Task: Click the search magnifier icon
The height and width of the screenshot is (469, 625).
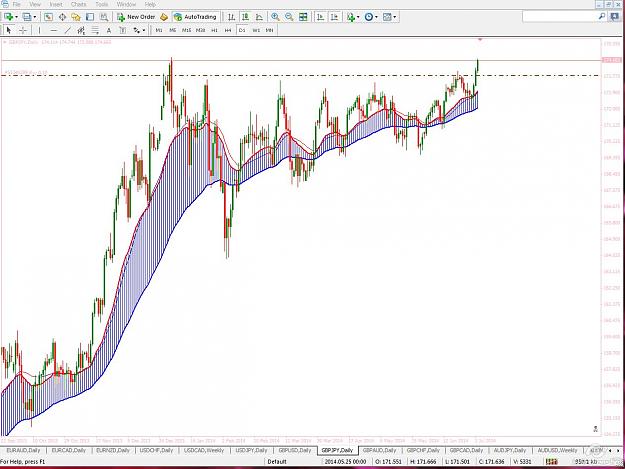Action: coord(602,16)
